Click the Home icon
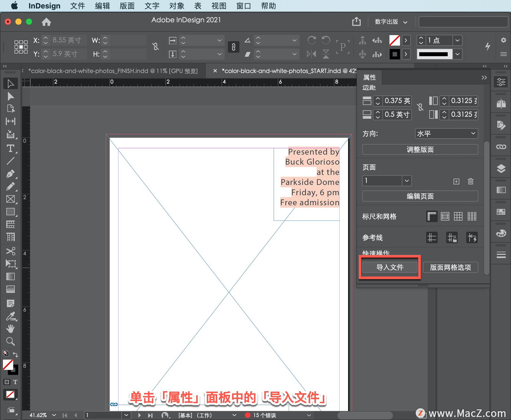 point(46,22)
